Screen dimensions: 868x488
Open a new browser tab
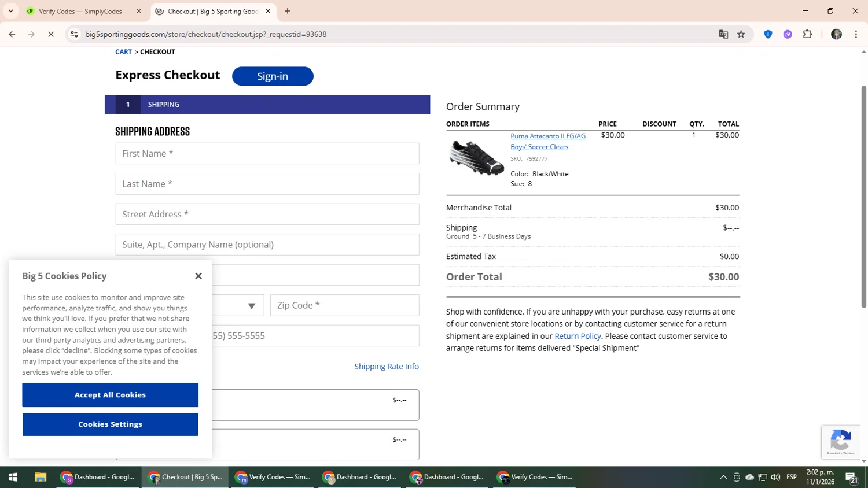click(x=288, y=11)
